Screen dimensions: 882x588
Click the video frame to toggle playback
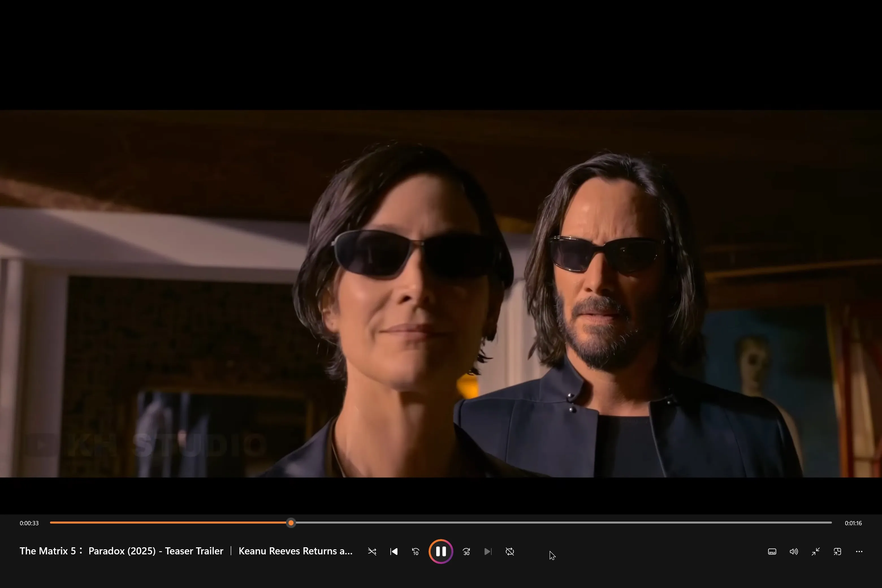[441, 294]
